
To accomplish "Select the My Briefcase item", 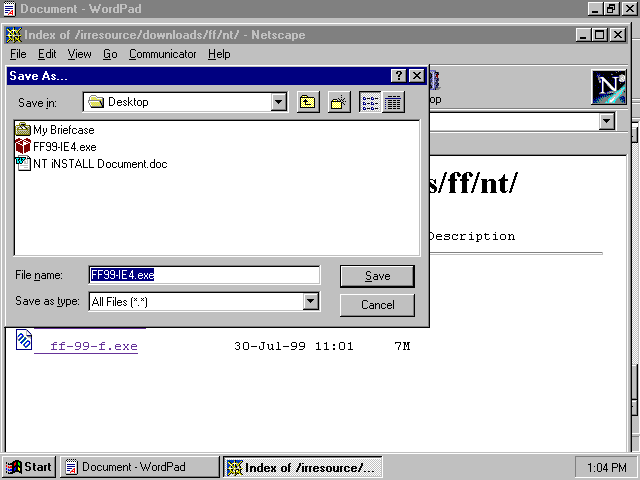I will (63, 130).
